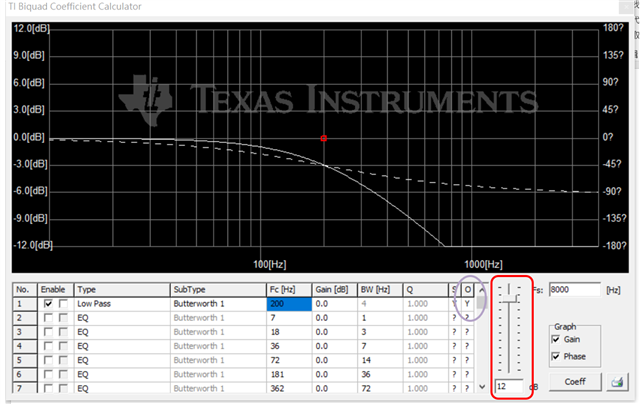Open the Type cell EQ in row 4
The image size is (640, 404).
[x=122, y=346]
